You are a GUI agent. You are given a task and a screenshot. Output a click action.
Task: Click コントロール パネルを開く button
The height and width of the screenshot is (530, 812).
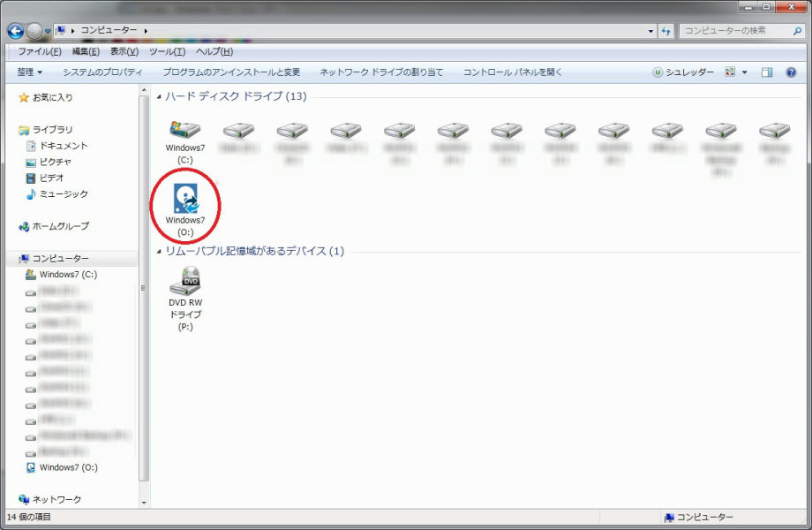(512, 72)
